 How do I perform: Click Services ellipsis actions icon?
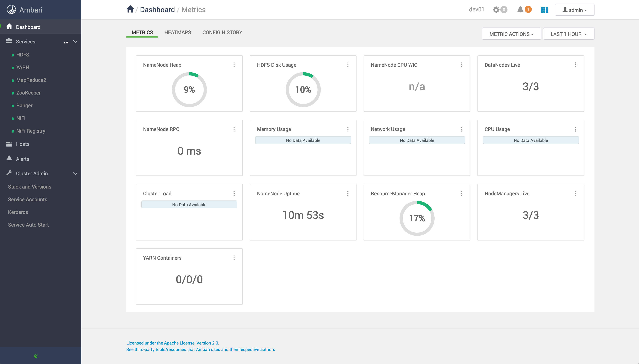point(66,43)
